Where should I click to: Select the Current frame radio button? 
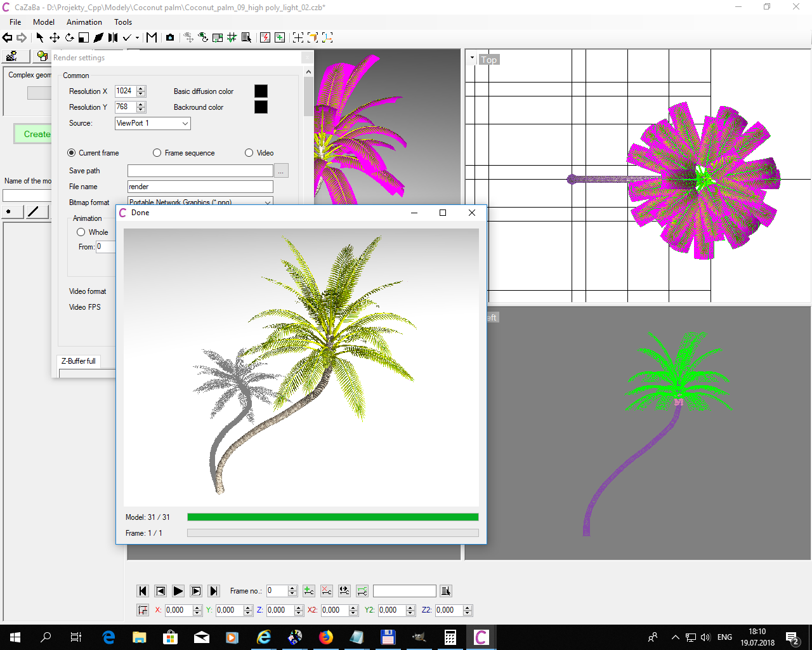tap(72, 153)
